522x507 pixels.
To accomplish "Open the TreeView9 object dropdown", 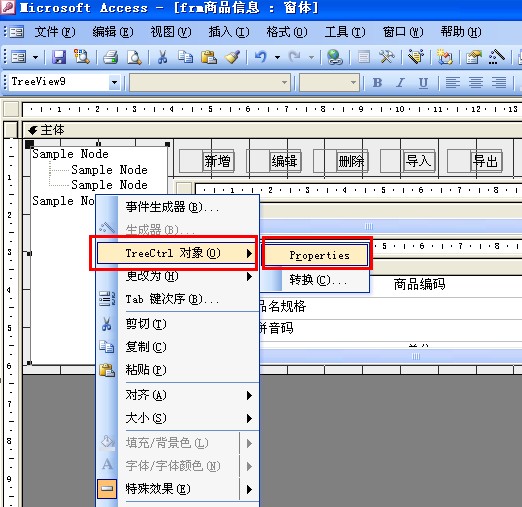I will [x=114, y=82].
